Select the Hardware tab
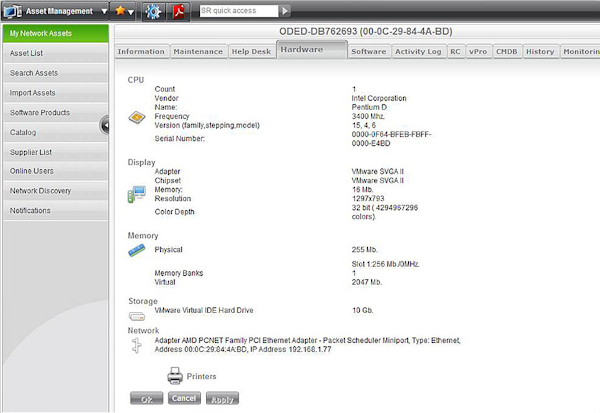The image size is (600, 413). [312, 49]
